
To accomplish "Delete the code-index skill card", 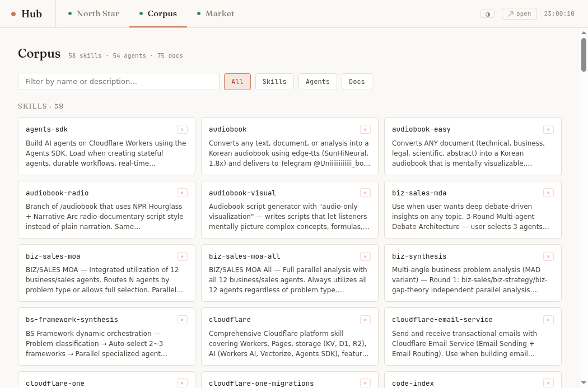I will [548, 383].
